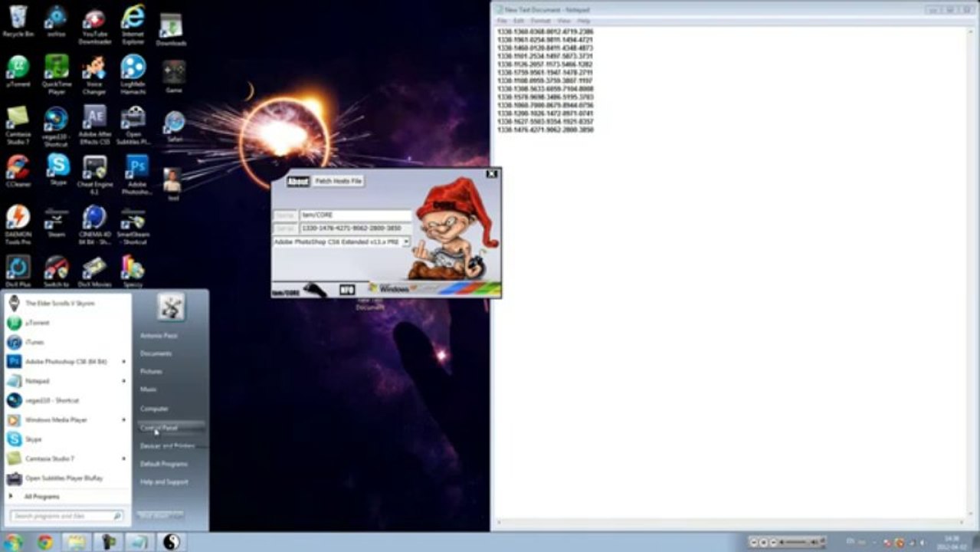
Task: Click the last serial line in Notepad
Action: pos(545,130)
